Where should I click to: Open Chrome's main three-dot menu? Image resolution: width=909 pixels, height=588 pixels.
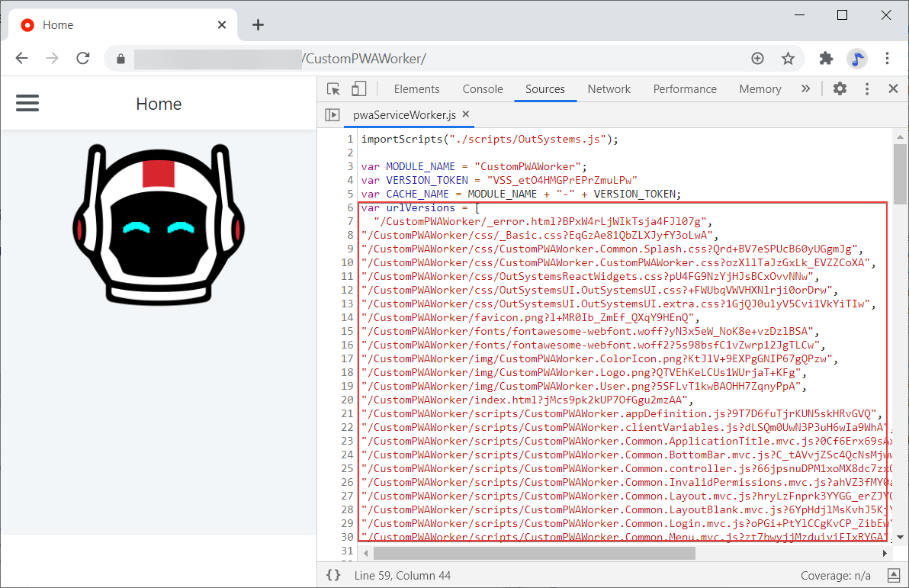887,58
